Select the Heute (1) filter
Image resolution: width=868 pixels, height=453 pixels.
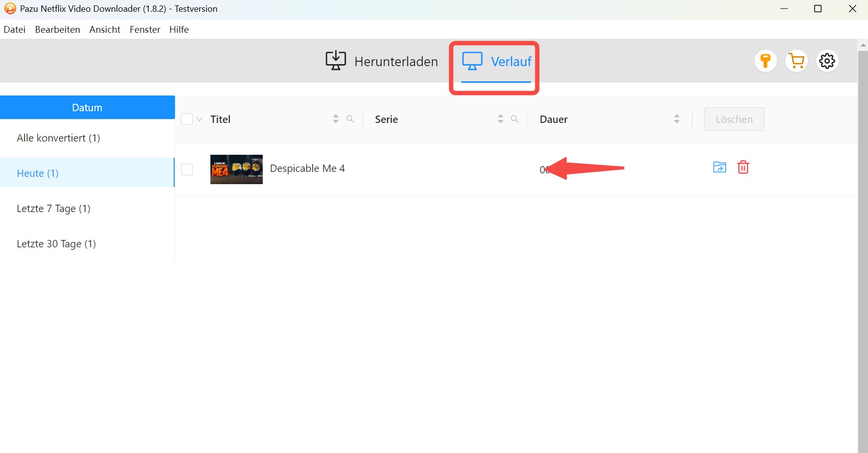pos(87,173)
